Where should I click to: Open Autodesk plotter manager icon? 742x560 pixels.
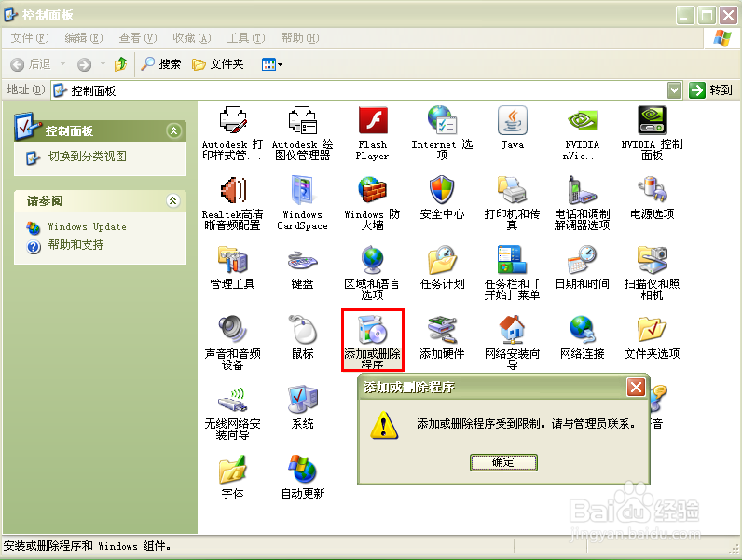(302, 133)
